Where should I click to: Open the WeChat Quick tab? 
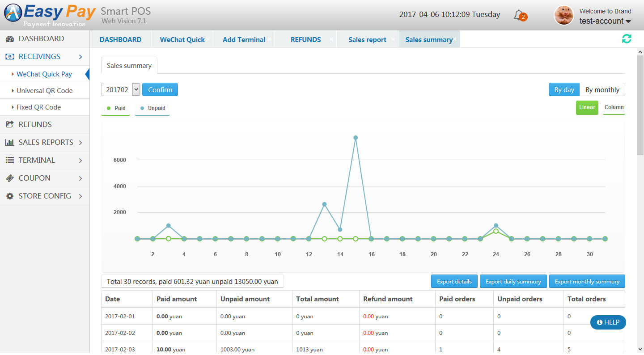182,40
